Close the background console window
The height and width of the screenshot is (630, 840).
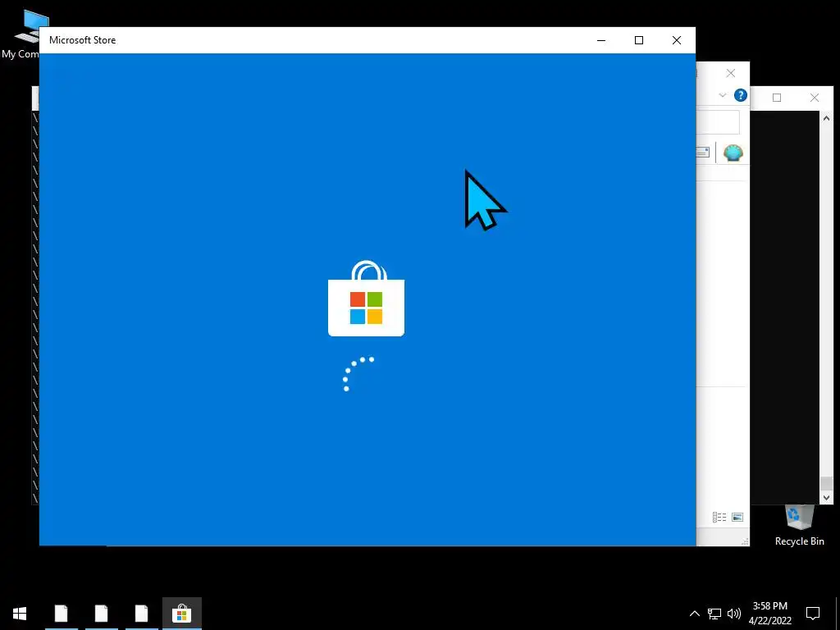tap(815, 98)
